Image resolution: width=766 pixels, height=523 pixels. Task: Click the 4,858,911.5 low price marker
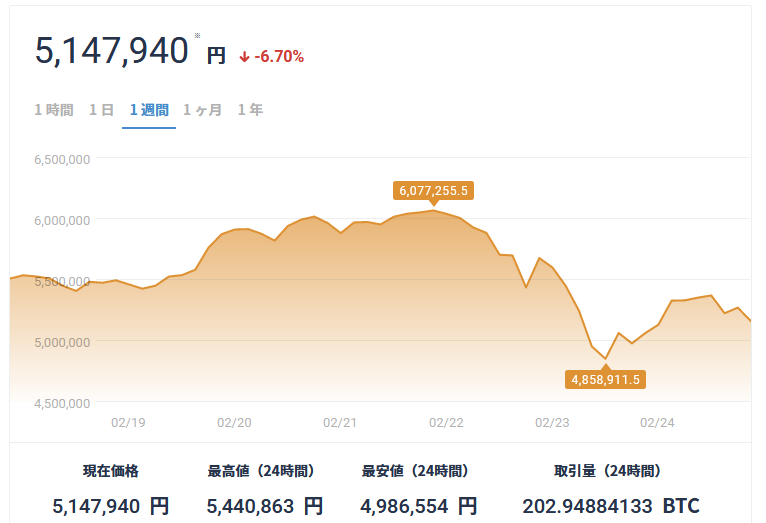pos(605,379)
